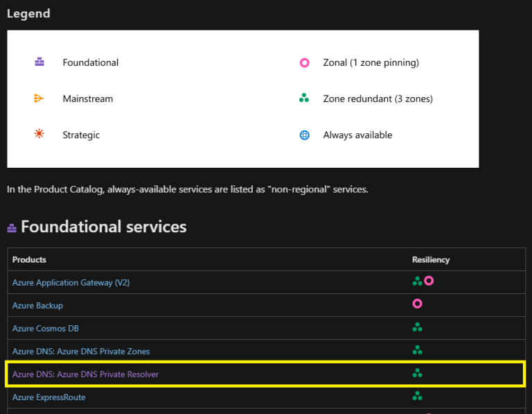The width and height of the screenshot is (532, 414).
Task: Open the Azure Cosmos DB link
Action: pos(46,329)
